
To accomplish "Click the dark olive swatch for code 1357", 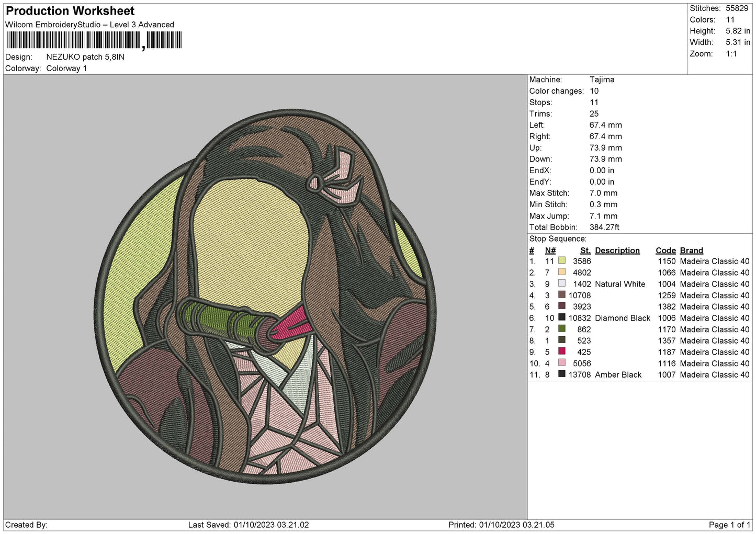I will 562,340.
